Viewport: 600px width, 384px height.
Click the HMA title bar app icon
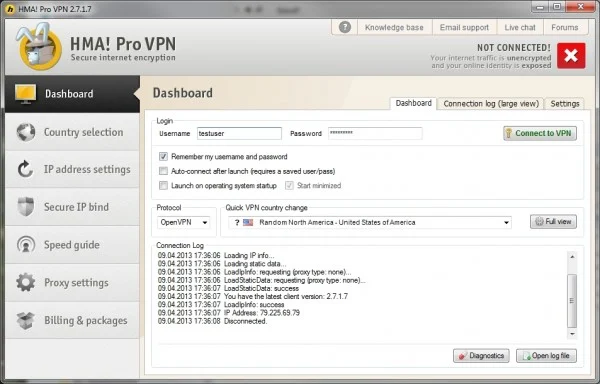point(10,9)
